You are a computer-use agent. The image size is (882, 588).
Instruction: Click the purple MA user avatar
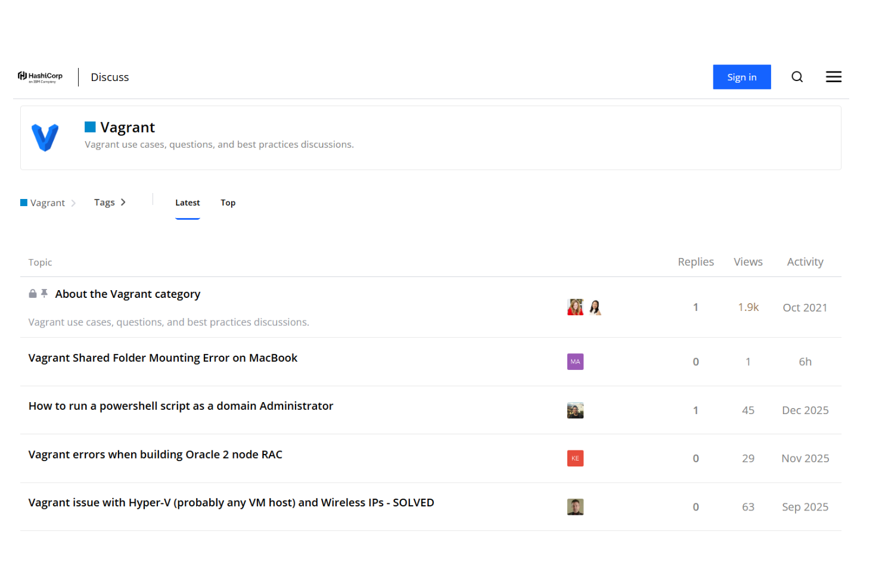coord(575,362)
